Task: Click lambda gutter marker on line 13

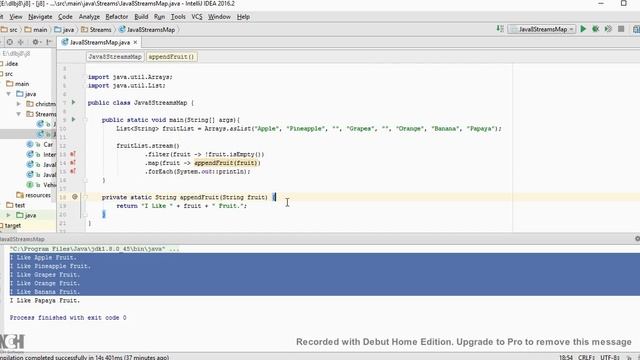Action: pyautogui.click(x=73, y=154)
